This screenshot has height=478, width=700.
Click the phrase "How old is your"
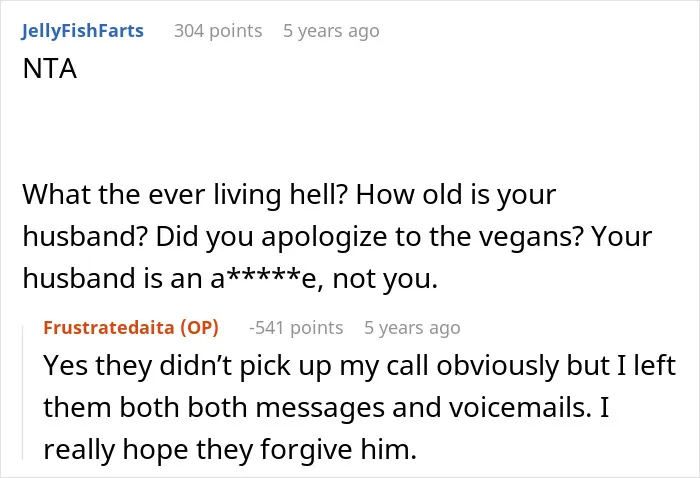point(455,195)
